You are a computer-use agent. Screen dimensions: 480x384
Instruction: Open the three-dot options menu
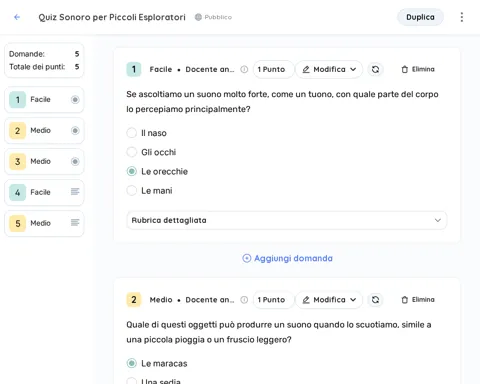pos(462,17)
